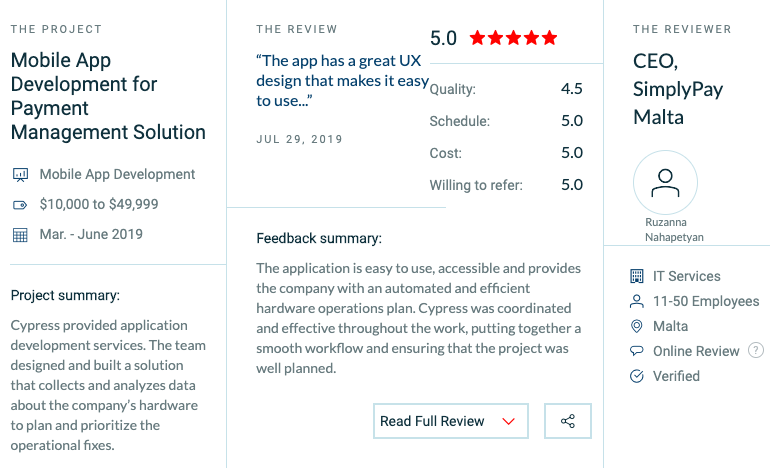Click the red chevron on Read Full Review
Screen dimensions: 778x468
point(508,421)
